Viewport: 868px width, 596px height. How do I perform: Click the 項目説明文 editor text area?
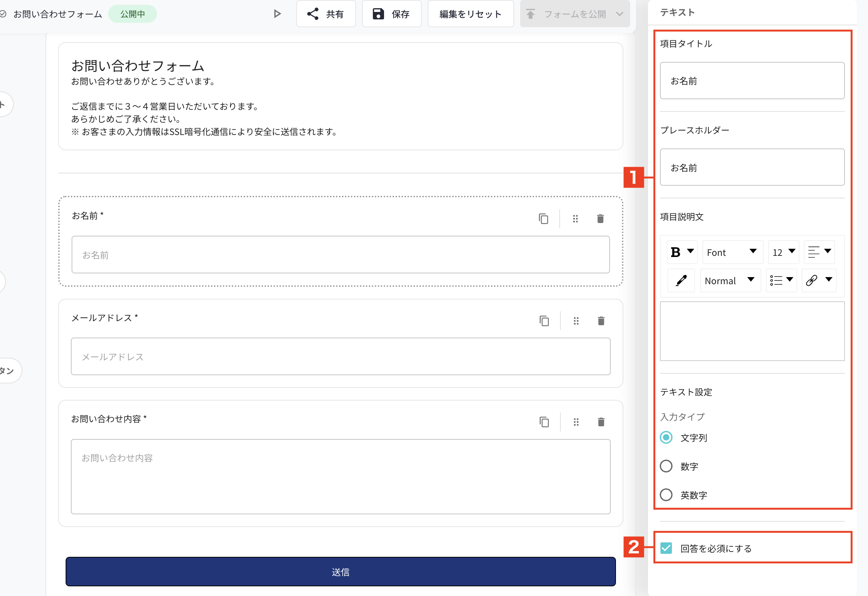click(752, 331)
